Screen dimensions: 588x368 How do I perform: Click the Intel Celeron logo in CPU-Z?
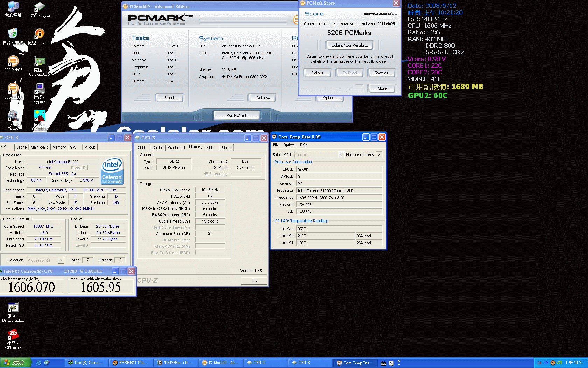[x=112, y=170]
